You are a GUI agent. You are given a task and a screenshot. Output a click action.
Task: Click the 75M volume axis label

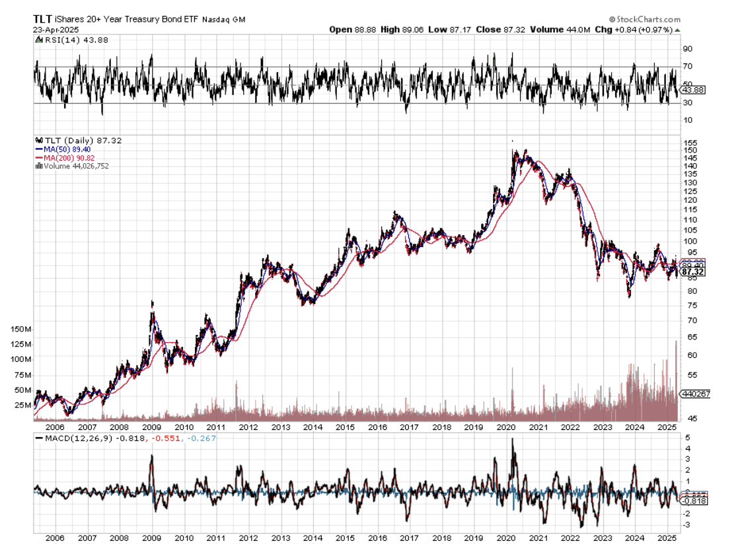[x=22, y=376]
